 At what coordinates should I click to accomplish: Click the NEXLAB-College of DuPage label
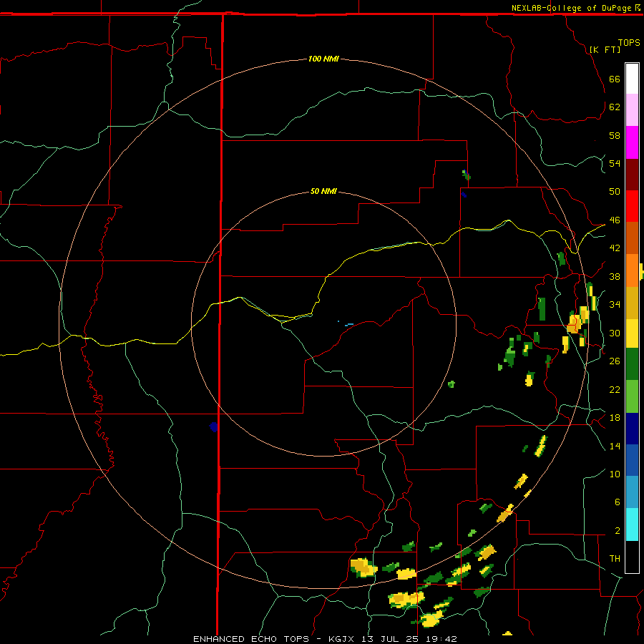click(x=571, y=8)
